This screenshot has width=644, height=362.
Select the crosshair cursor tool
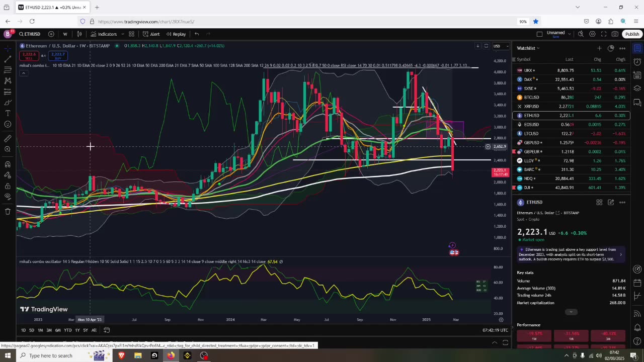click(8, 48)
